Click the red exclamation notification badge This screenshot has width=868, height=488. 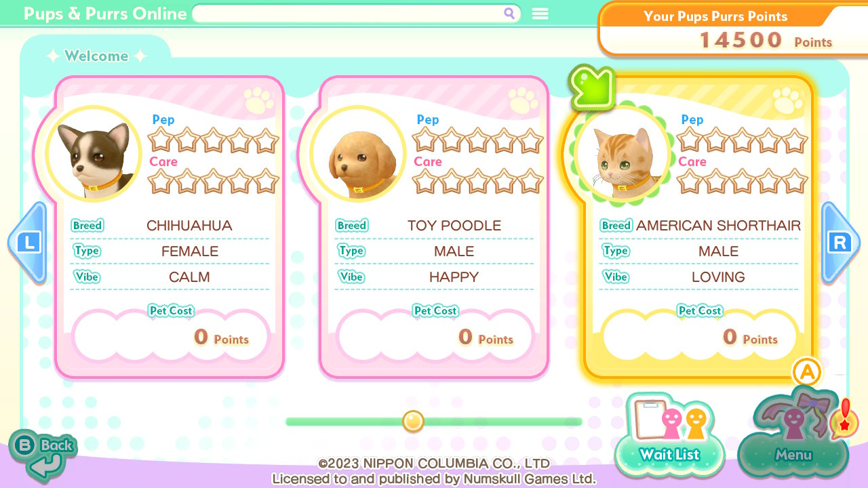coord(845,418)
